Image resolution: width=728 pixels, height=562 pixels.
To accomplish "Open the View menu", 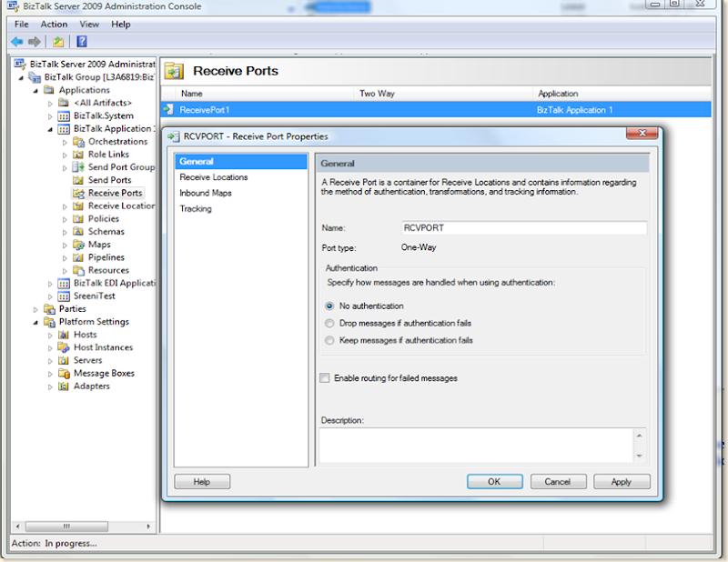I will [x=89, y=25].
